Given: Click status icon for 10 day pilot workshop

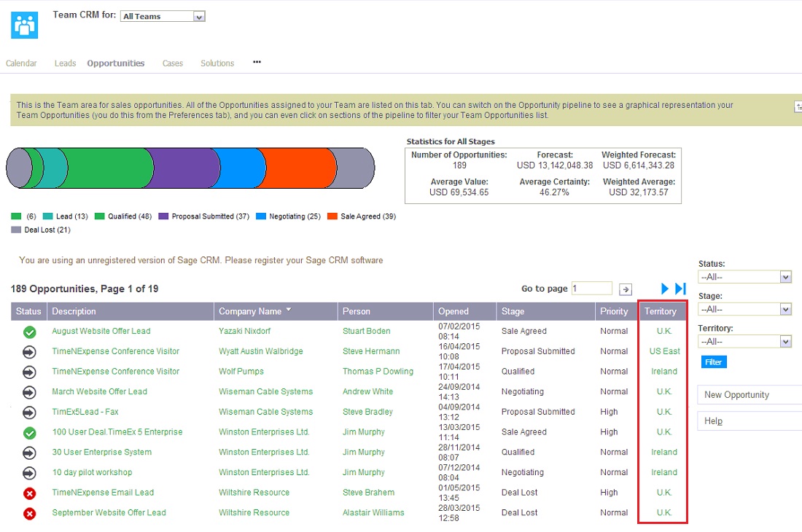Looking at the screenshot, I should tap(30, 473).
